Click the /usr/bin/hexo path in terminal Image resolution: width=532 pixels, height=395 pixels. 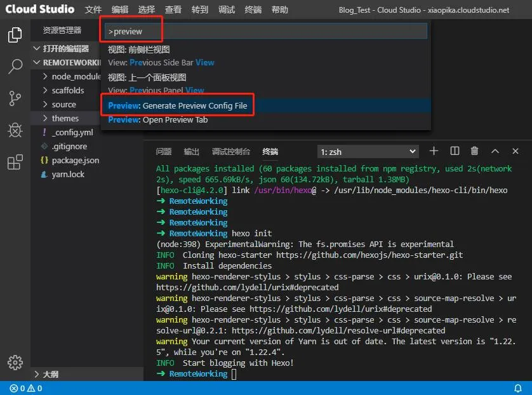(x=283, y=191)
